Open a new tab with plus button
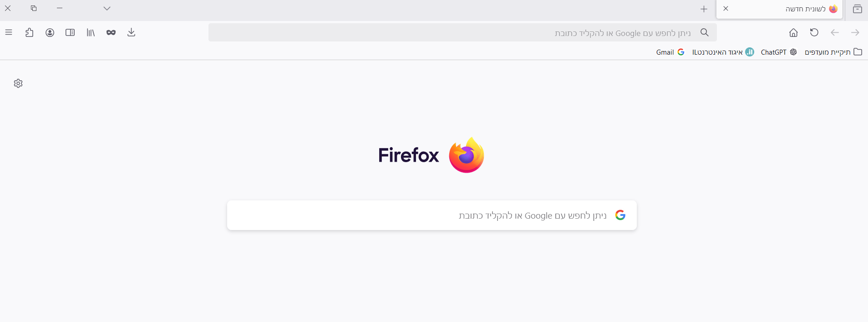Viewport: 868px width, 322px height. click(704, 9)
